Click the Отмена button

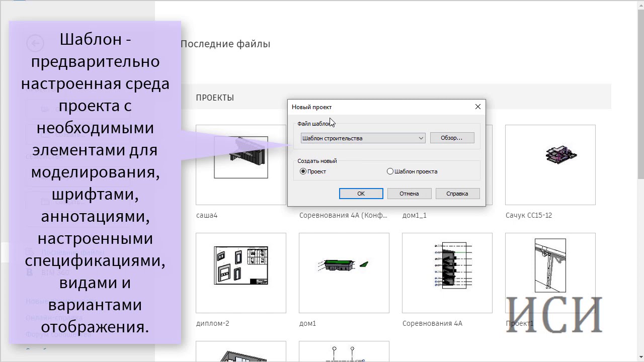tap(409, 194)
